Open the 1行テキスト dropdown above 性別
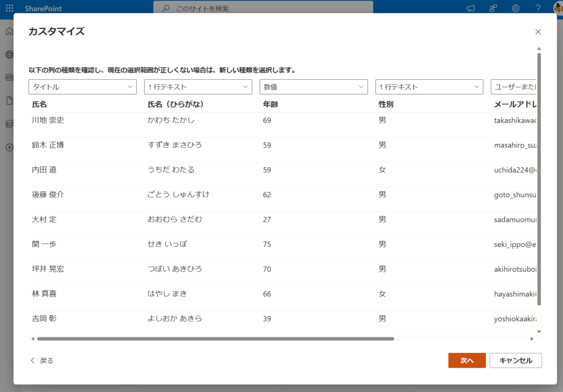The height and width of the screenshot is (392, 563). tap(429, 87)
